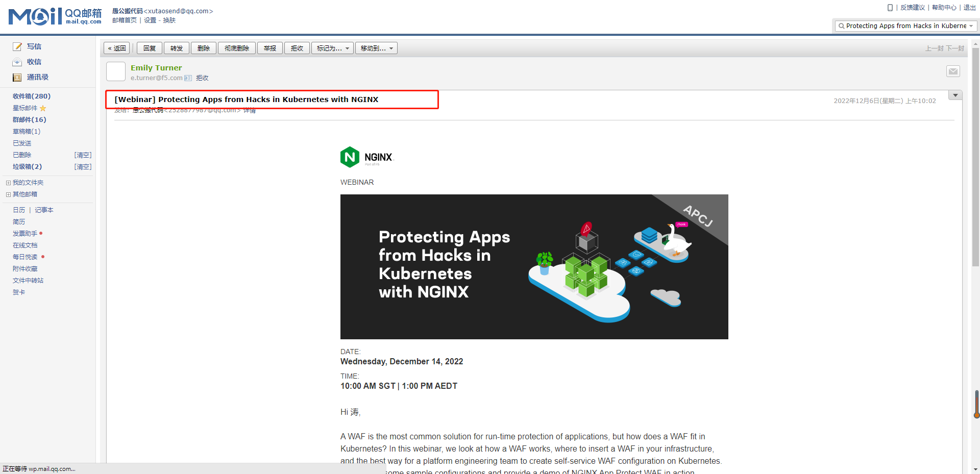Expand the message header arrow near date

955,95
